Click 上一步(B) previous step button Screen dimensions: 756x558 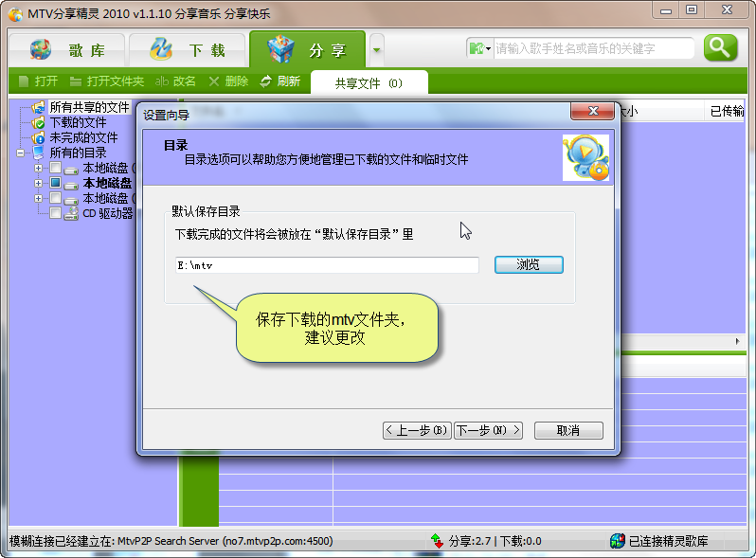417,430
